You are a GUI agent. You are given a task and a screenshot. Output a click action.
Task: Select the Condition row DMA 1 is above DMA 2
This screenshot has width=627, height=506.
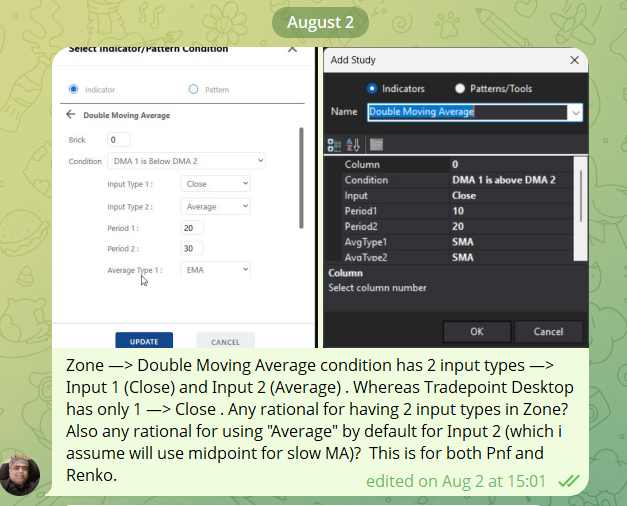pyautogui.click(x=457, y=180)
